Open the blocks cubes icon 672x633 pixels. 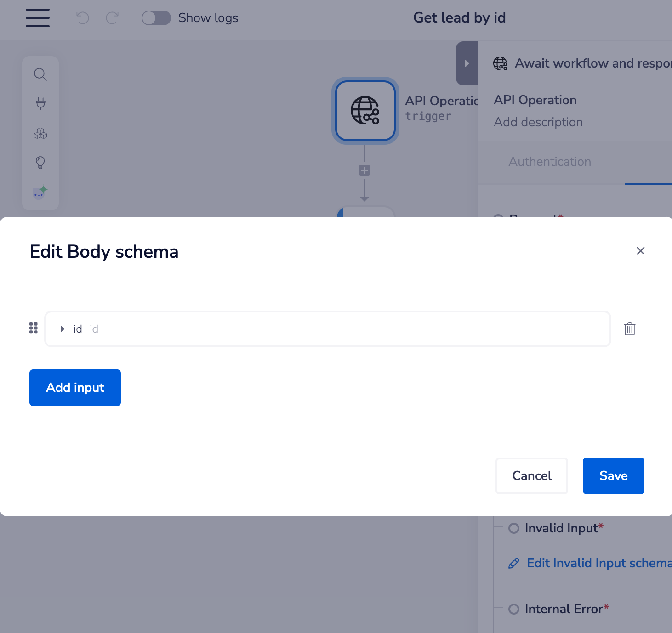[x=40, y=133]
